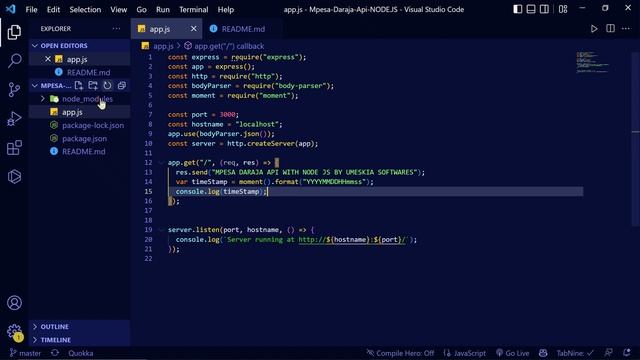Open the Terminal menu
The width and height of the screenshot is (640, 360).
pyautogui.click(x=193, y=9)
